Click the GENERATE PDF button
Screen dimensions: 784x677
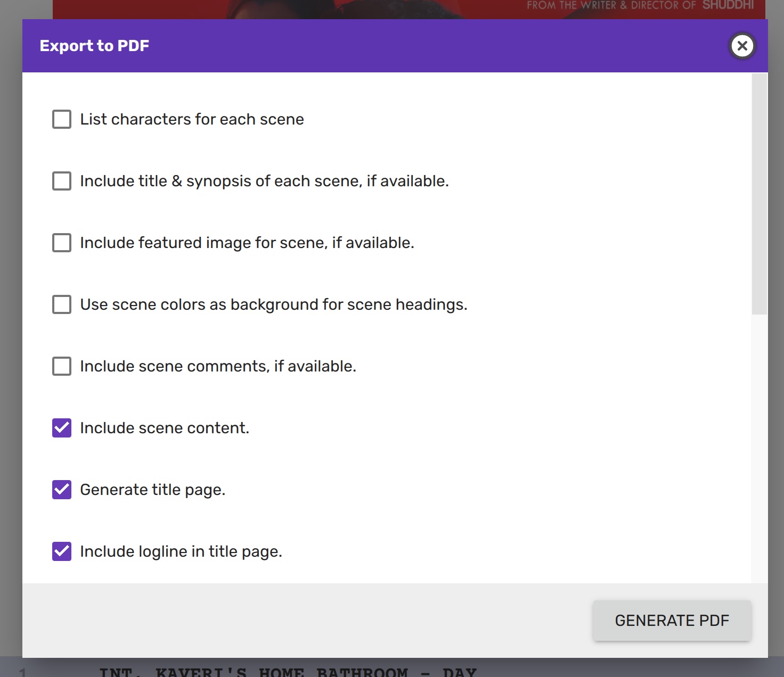[x=672, y=621]
